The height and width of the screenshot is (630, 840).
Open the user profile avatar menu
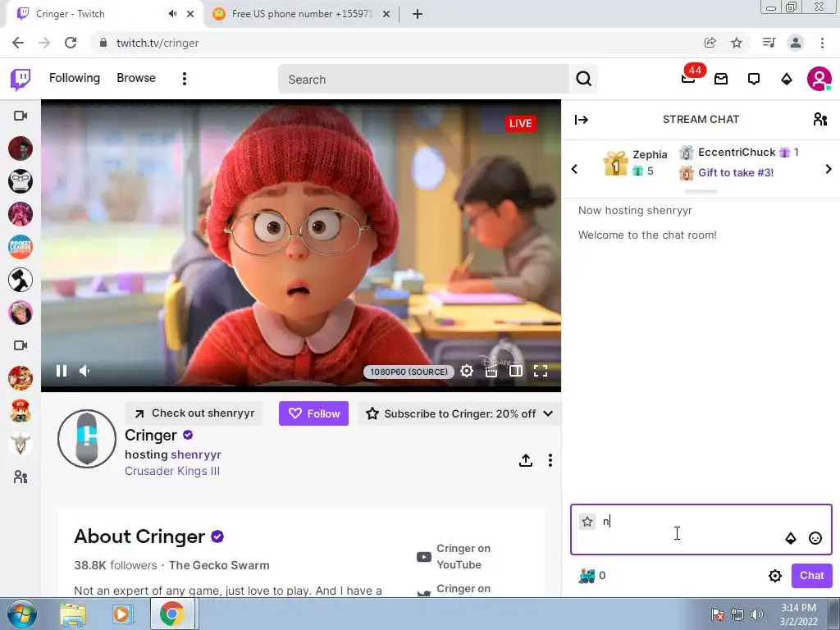tap(819, 80)
